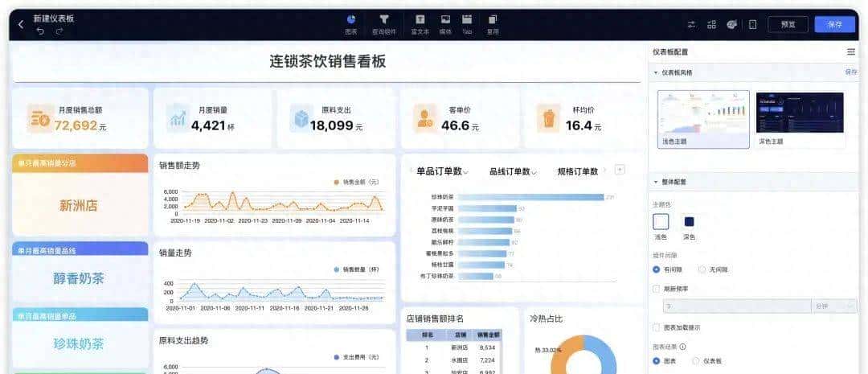The height and width of the screenshot is (374, 868).
Task: Click the 预览 preview button
Action: click(788, 24)
